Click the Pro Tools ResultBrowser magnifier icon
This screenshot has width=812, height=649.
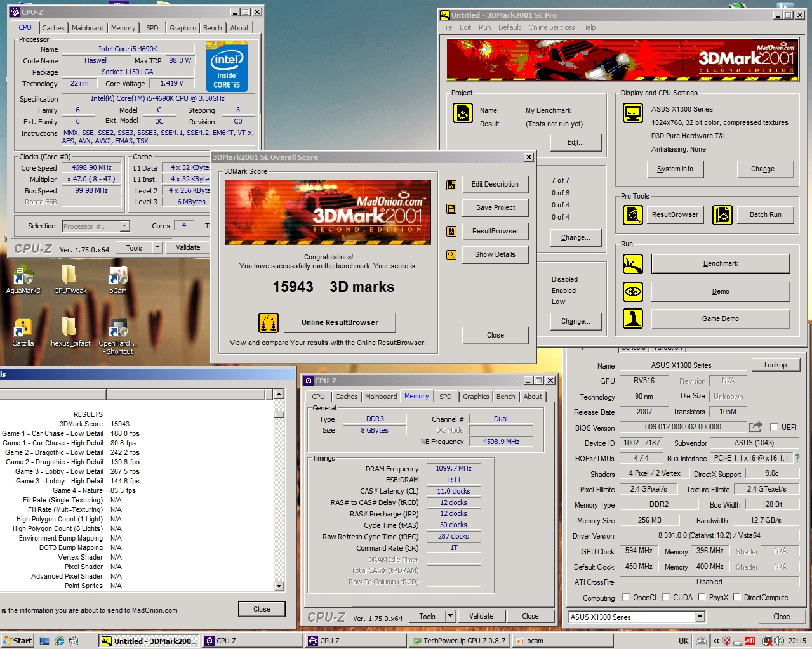(x=633, y=215)
